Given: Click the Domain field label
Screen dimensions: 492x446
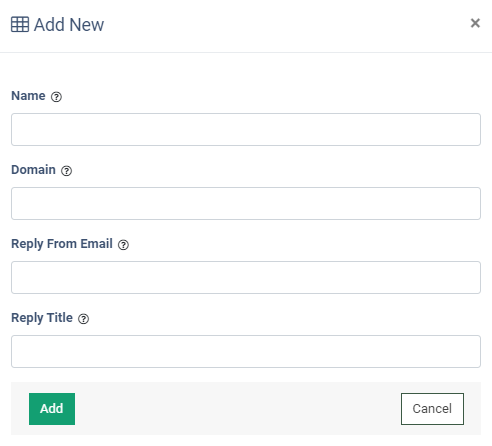Looking at the screenshot, I should 33,170.
